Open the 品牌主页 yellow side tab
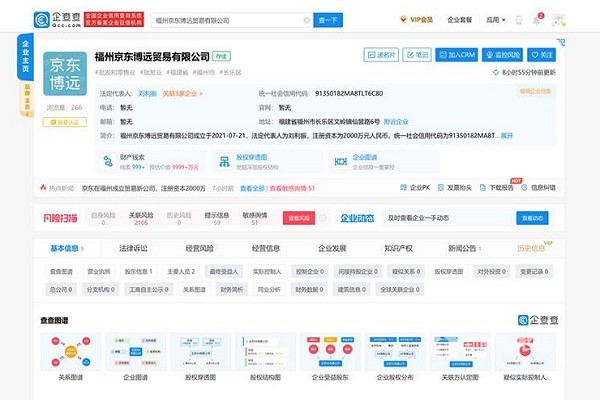This screenshot has height=400, width=600. tap(27, 100)
